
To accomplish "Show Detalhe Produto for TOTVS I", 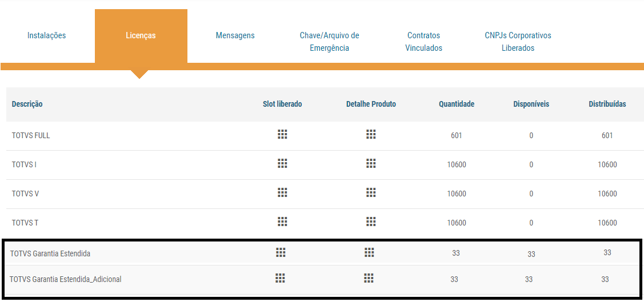I will (371, 163).
